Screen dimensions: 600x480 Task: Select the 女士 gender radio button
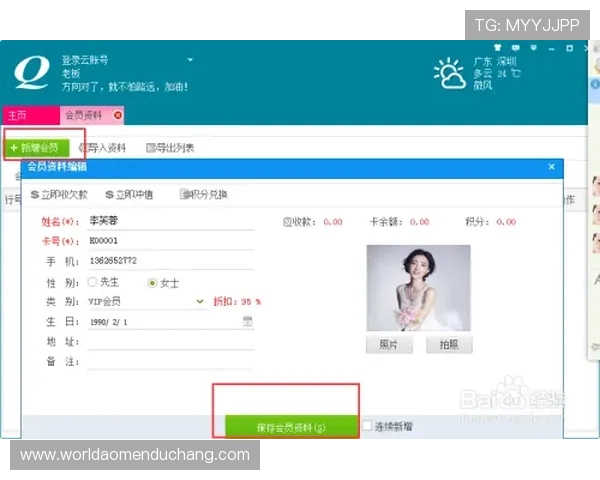[152, 283]
